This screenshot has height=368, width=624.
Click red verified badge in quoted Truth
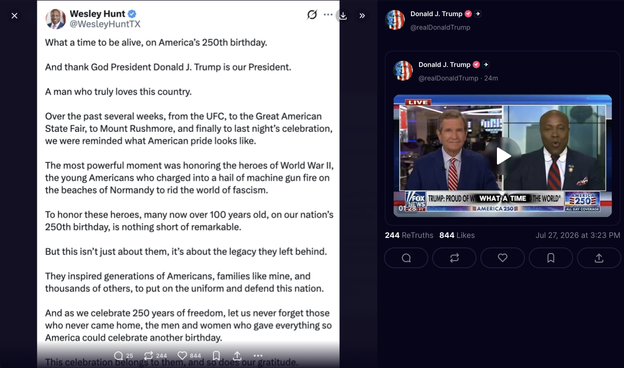pos(476,65)
